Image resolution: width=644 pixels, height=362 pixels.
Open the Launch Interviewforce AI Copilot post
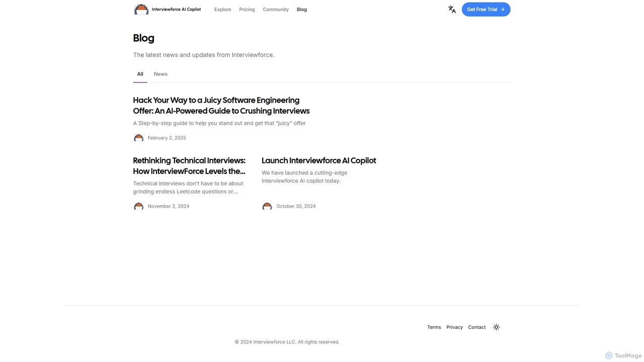coord(319,160)
